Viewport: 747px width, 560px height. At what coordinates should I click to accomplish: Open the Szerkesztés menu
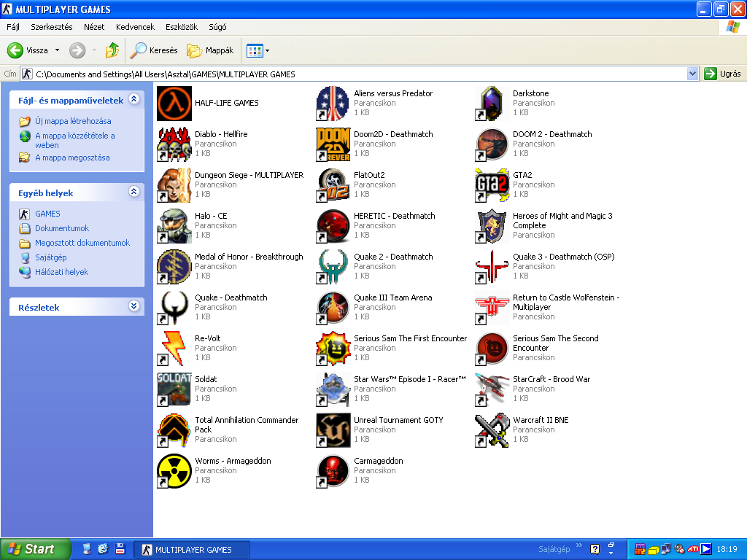click(52, 27)
